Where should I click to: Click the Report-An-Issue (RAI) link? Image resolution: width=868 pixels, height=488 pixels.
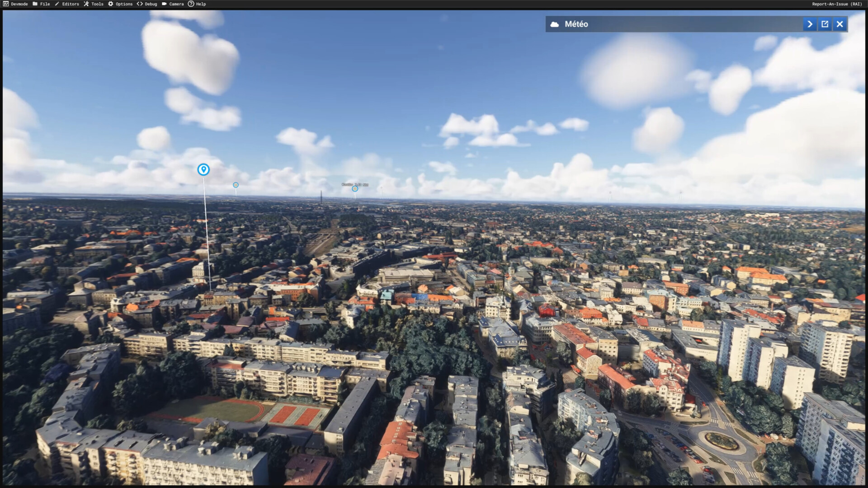[x=837, y=4]
